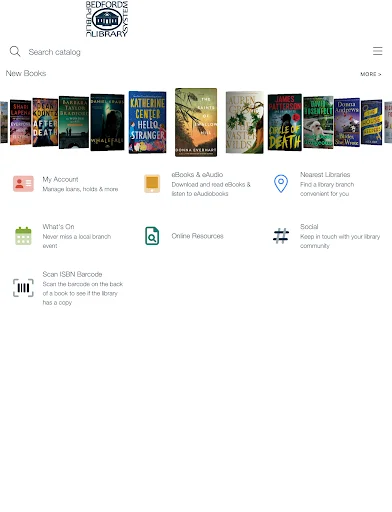
Task: Open the My Account card icon
Action: (23, 184)
